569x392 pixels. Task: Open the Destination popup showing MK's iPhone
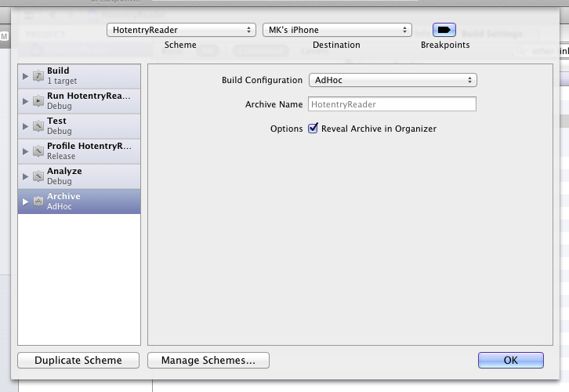(337, 30)
